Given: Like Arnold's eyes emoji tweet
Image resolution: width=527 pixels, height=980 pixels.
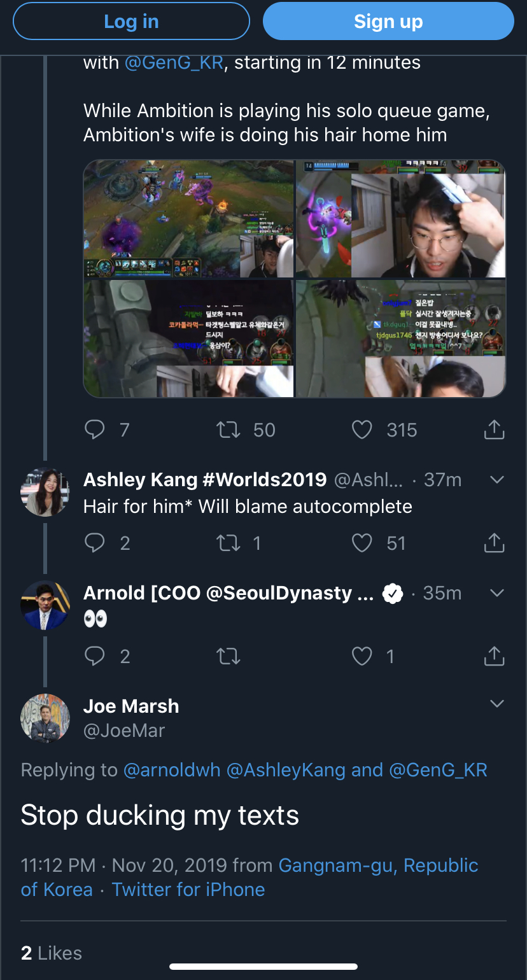Looking at the screenshot, I should (x=362, y=656).
